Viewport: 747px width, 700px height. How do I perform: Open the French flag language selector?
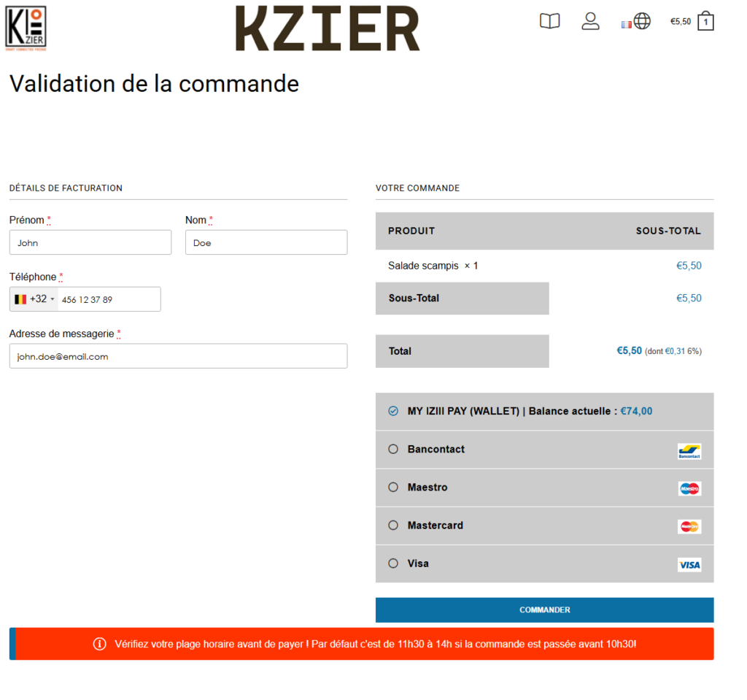(x=626, y=24)
